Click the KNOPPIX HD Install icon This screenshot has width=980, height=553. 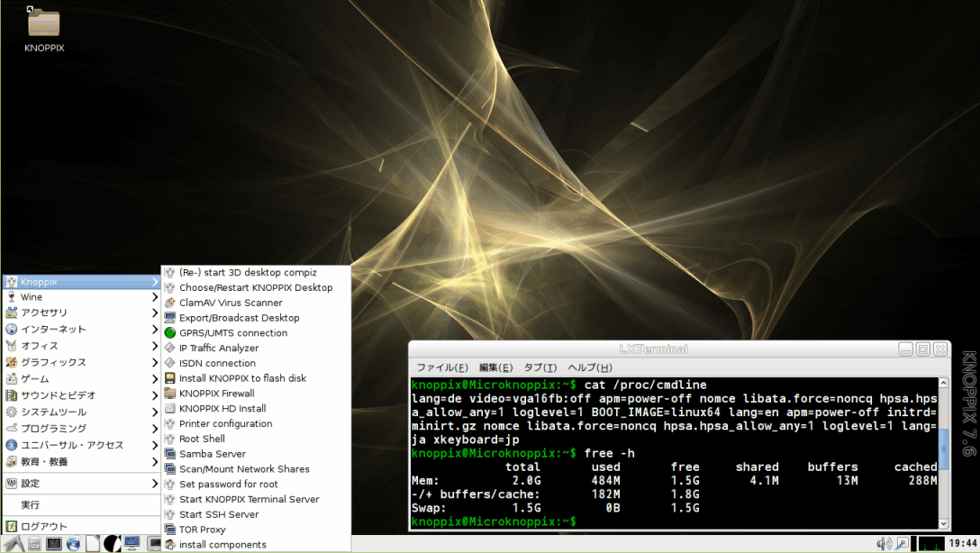pyautogui.click(x=169, y=408)
